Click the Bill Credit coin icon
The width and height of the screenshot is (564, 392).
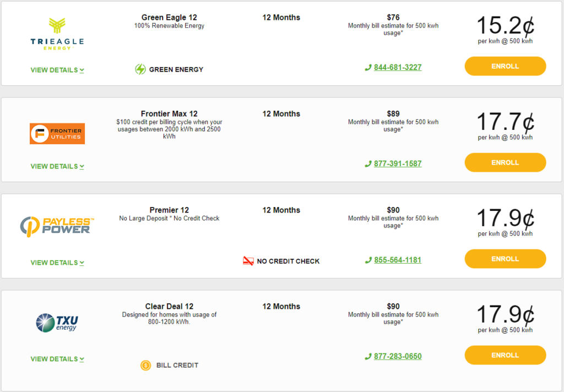145,366
